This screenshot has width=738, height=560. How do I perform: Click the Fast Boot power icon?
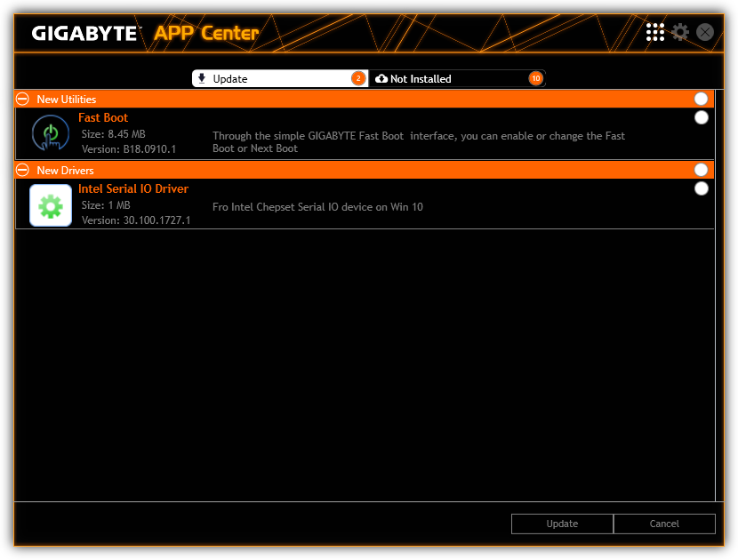pyautogui.click(x=51, y=133)
